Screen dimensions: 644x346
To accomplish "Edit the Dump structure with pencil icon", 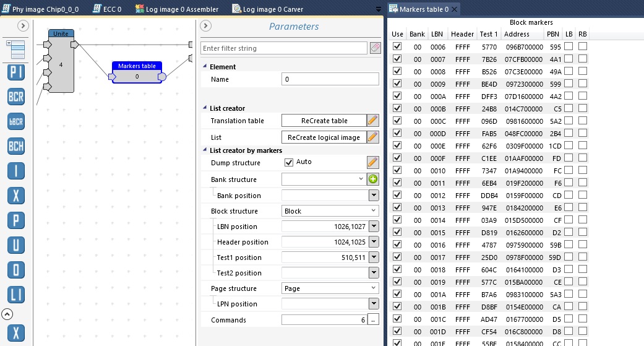I will (372, 162).
